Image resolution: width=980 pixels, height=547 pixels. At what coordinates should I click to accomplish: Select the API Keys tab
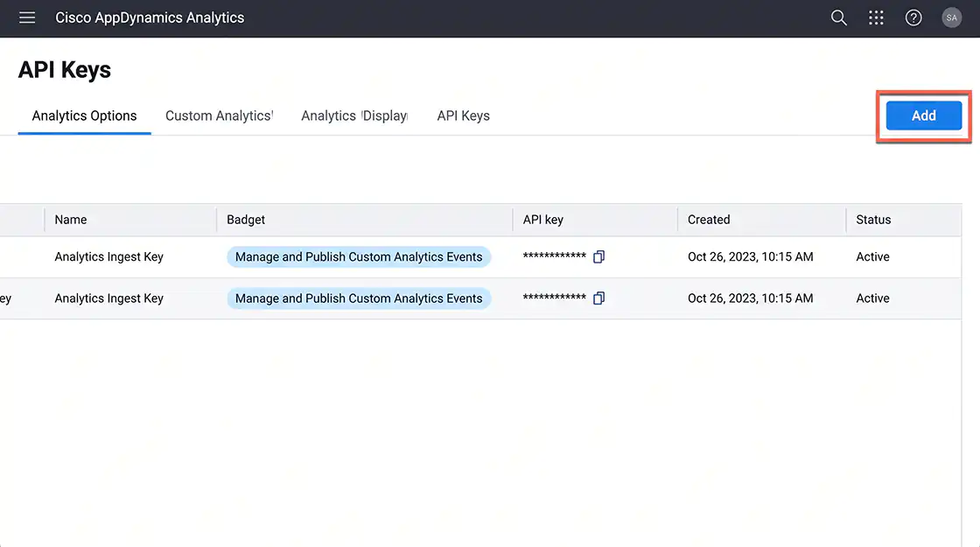click(463, 116)
